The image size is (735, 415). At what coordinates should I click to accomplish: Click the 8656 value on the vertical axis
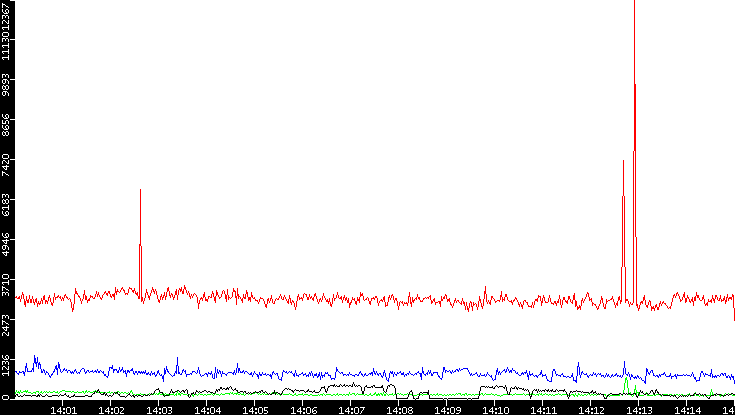pyautogui.click(x=5, y=124)
